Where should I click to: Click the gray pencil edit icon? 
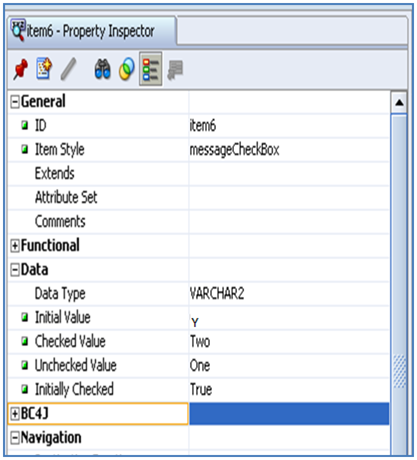(69, 69)
